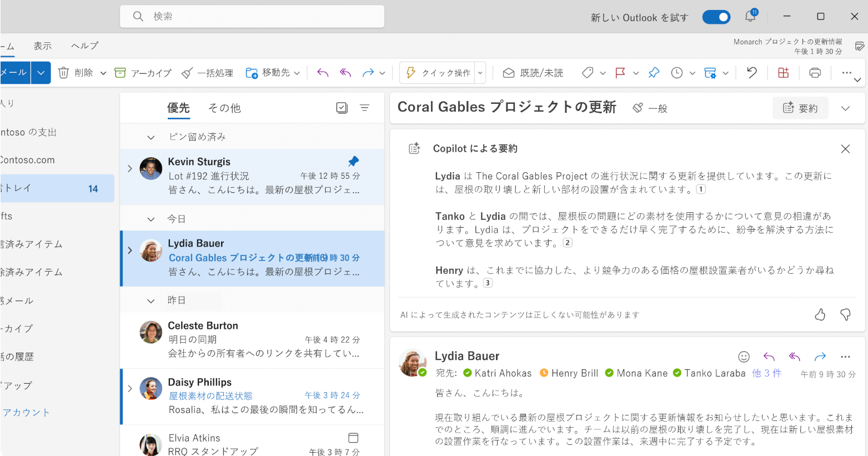Screen dimensions: 868x456
Task: Forward from the Lydia Bauer message header
Action: [x=820, y=357]
